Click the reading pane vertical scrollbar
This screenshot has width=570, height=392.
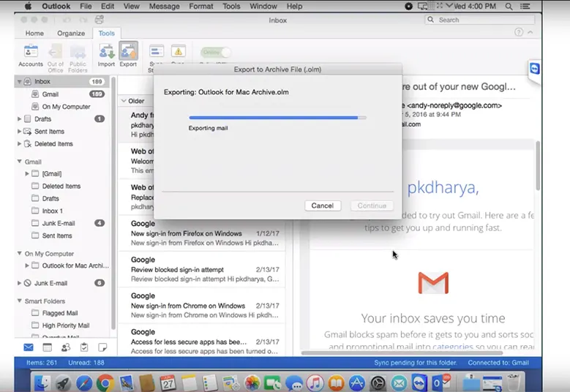click(538, 165)
